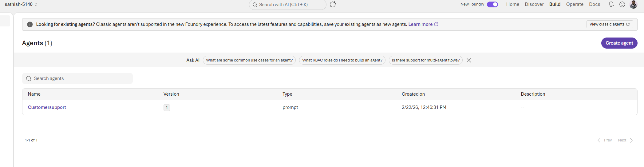Screen dimensions: 644x167
Task: Open the Build tab
Action: [x=555, y=4]
